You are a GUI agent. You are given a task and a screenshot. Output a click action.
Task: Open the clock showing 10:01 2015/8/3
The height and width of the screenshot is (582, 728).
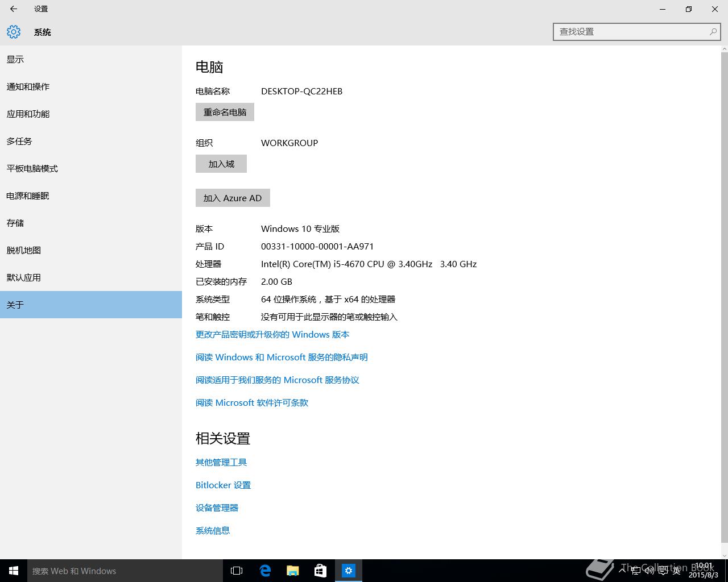click(704, 571)
